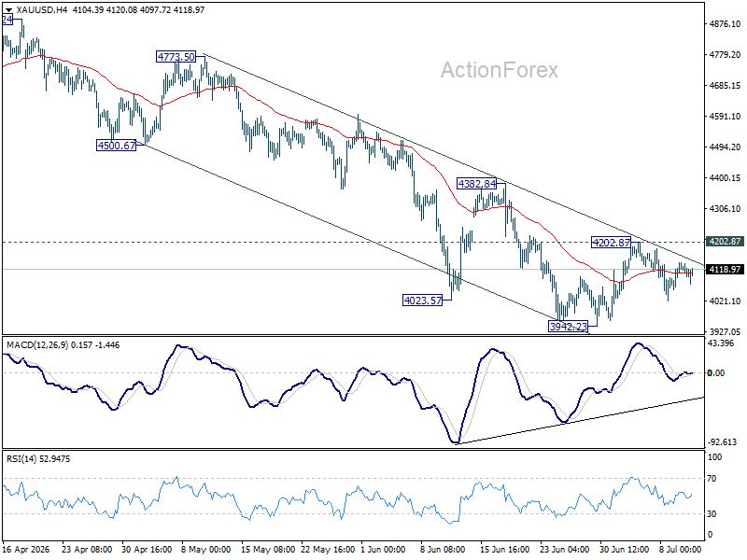The image size is (747, 560).
Task: Select the 8 Jul 00:00 time label
Action: pyautogui.click(x=681, y=550)
